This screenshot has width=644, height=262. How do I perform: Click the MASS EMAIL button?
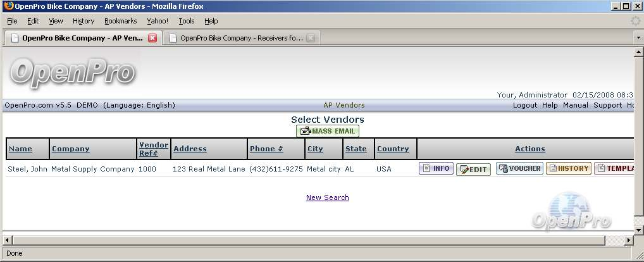[x=328, y=131]
